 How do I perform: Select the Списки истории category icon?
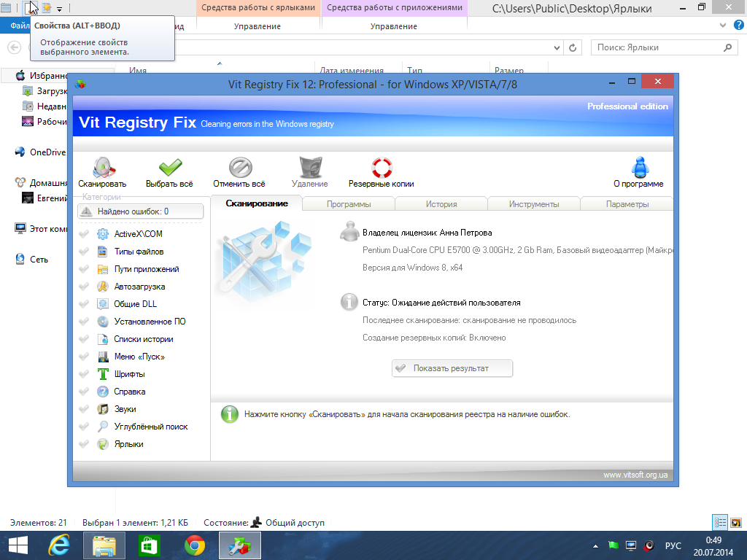coord(102,339)
